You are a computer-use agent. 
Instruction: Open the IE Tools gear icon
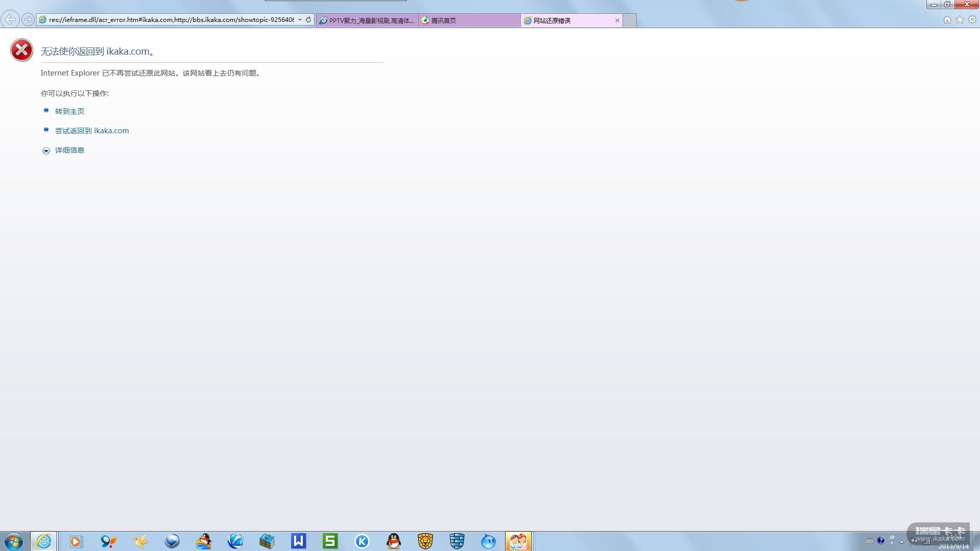[x=972, y=19]
